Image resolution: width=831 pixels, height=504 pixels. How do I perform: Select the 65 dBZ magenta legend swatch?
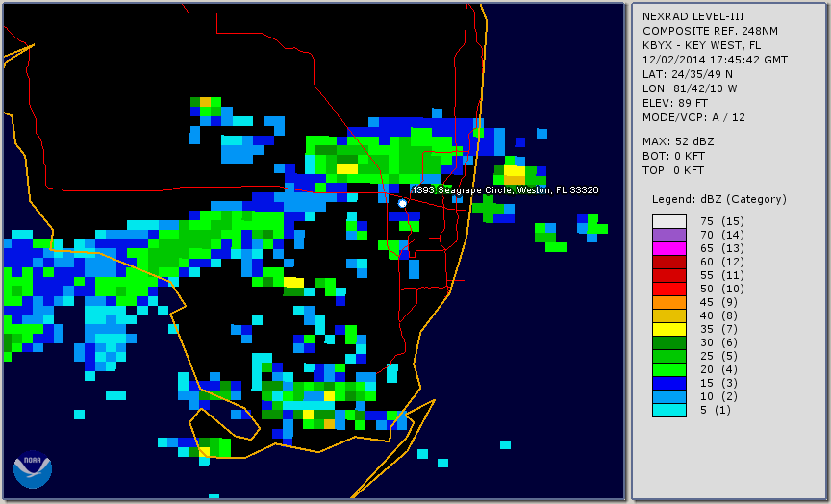coord(669,248)
